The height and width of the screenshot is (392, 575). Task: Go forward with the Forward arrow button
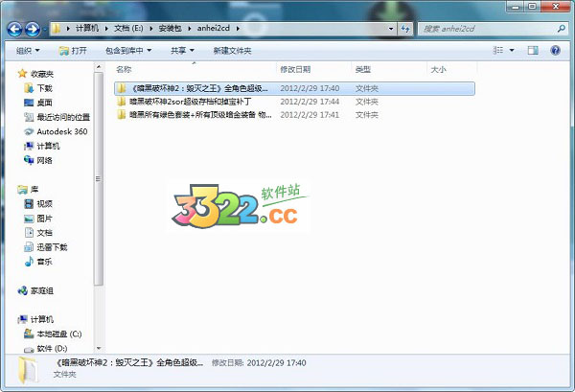pos(33,29)
